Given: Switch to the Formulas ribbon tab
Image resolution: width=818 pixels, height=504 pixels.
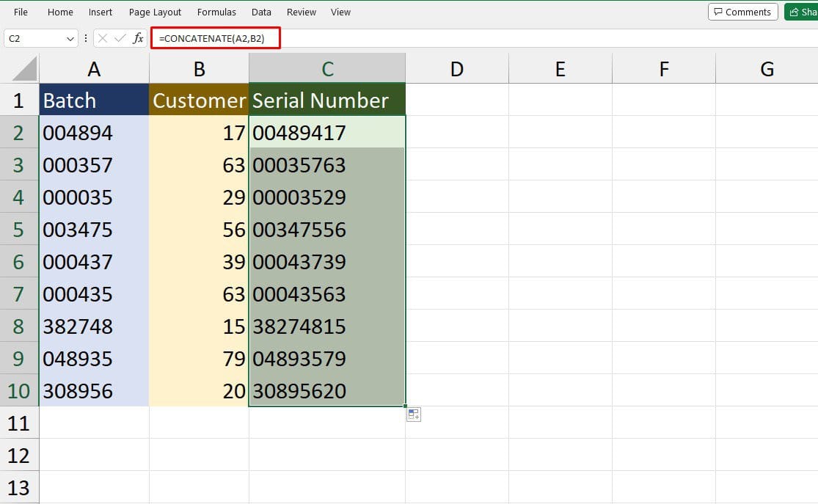Looking at the screenshot, I should (x=216, y=12).
